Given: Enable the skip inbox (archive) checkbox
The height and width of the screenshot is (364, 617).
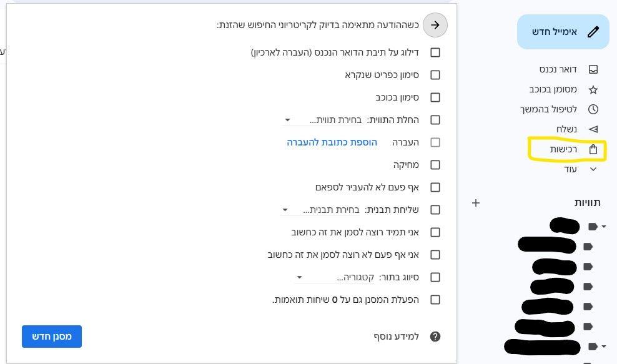Looking at the screenshot, I should point(435,52).
